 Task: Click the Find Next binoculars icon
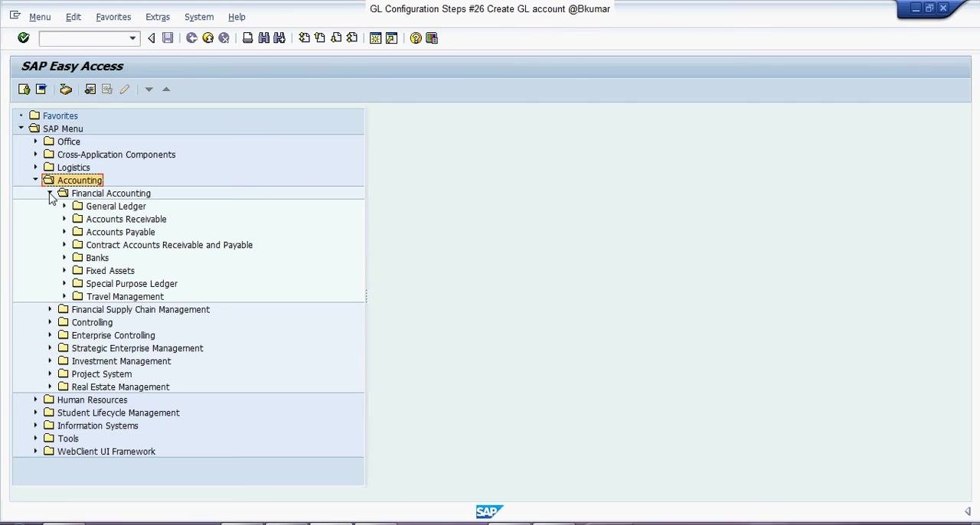click(x=279, y=38)
